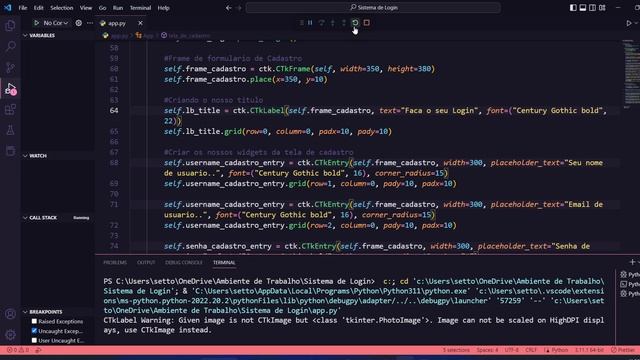Click the selections count in status bar
Image resolution: width=640 pixels, height=360 pixels.
[x=456, y=350]
